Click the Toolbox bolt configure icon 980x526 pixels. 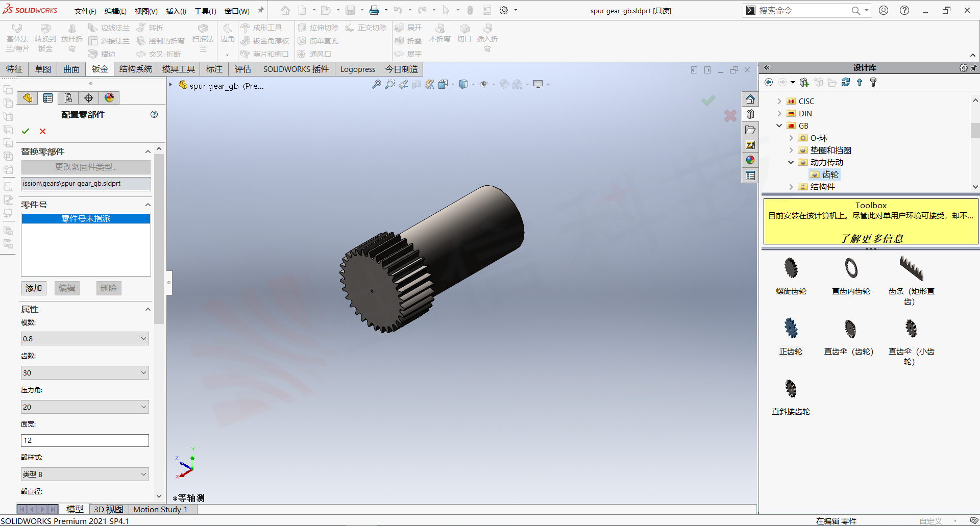873,82
